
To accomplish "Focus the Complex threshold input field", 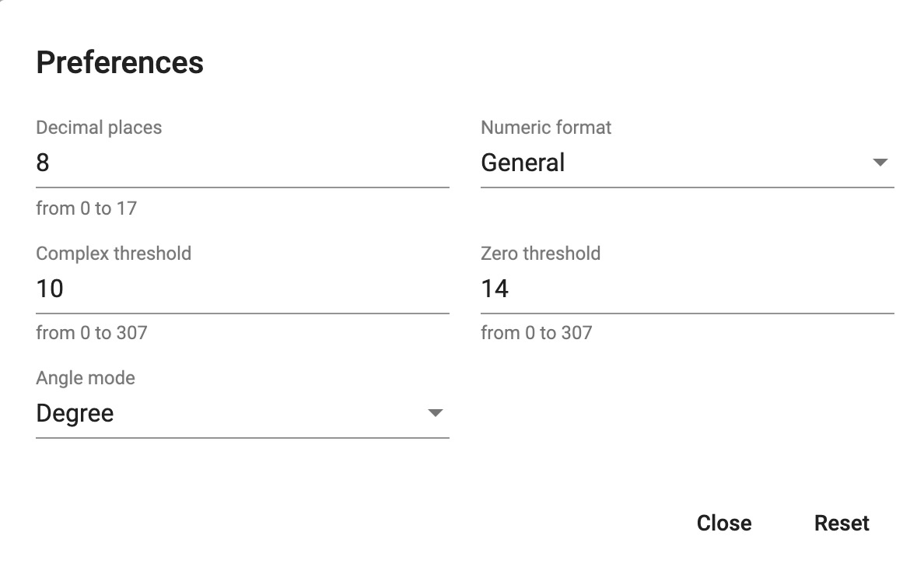I will point(241,289).
